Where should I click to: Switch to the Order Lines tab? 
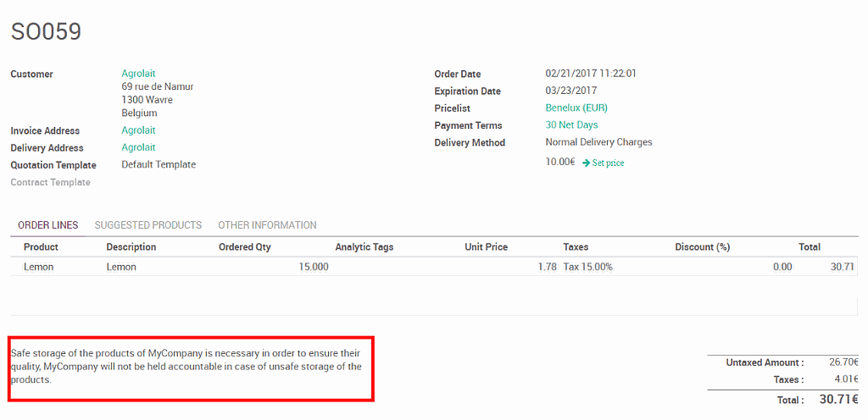click(47, 225)
